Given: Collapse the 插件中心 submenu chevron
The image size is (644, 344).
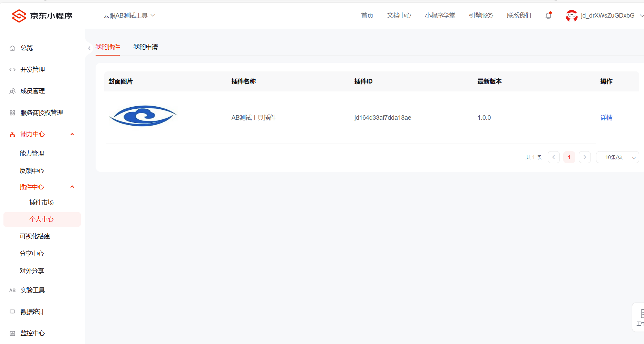Looking at the screenshot, I should click(72, 187).
